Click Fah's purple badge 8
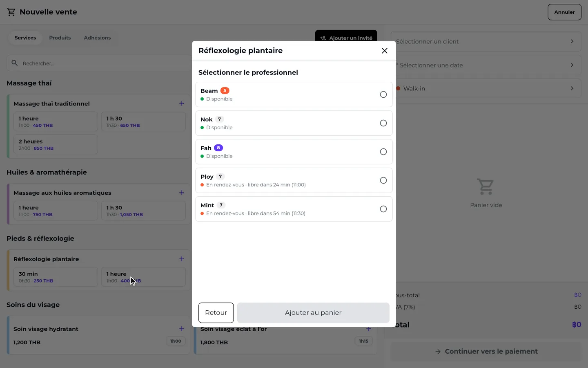 pyautogui.click(x=218, y=148)
